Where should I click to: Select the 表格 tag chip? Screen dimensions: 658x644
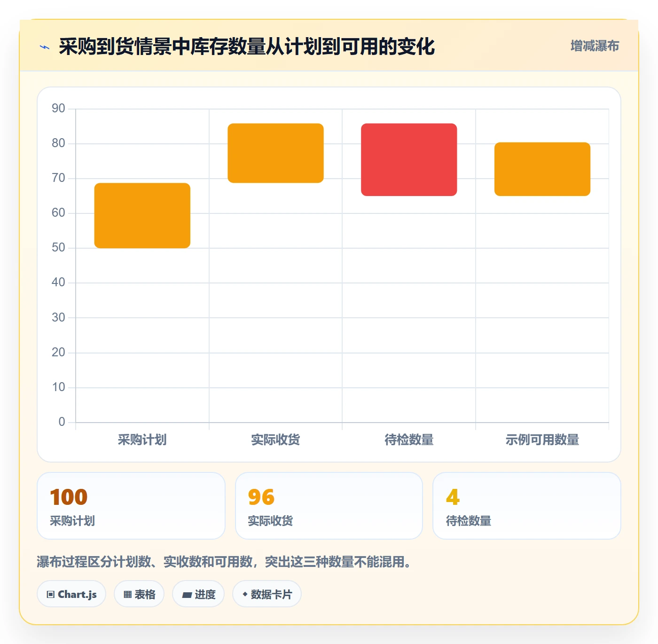[x=139, y=594]
